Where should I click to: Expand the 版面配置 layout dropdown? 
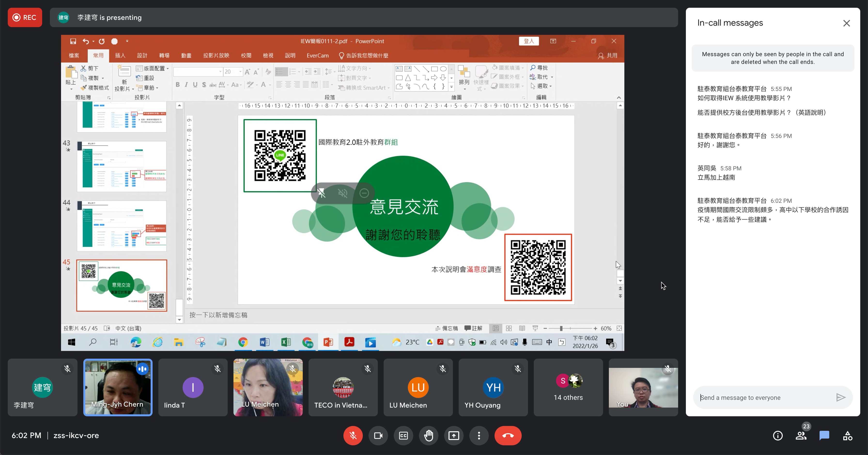coord(152,68)
